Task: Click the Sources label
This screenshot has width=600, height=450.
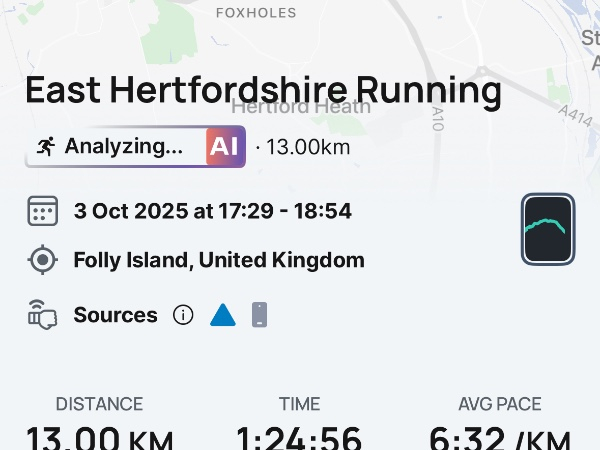Action: coord(116,315)
